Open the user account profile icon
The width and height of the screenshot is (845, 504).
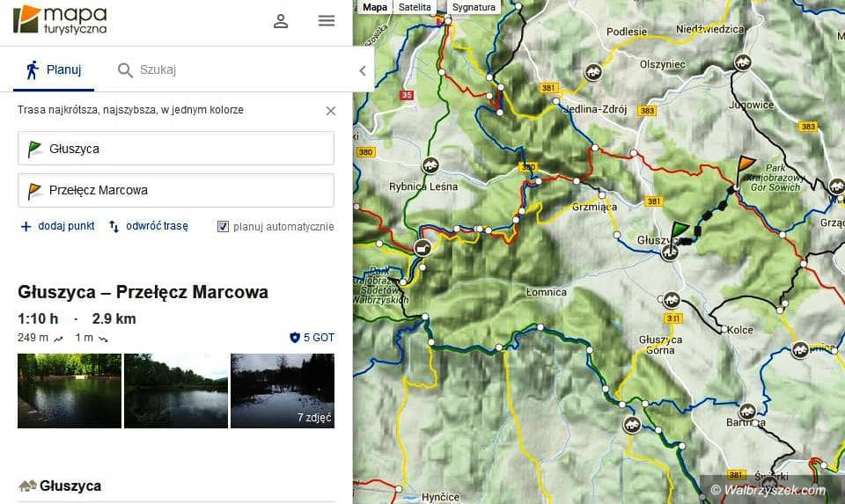pos(281,21)
